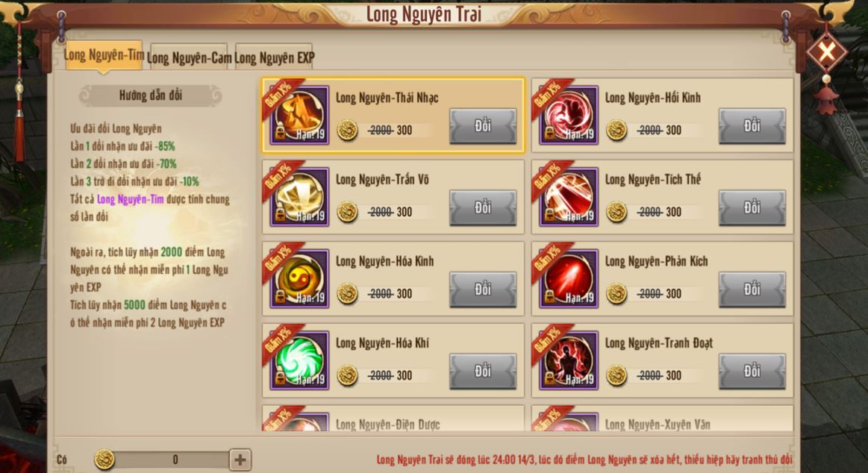868x473 pixels.
Task: Click Đổi for Long Nguyên-Hồi Kinh
Action: click(752, 126)
